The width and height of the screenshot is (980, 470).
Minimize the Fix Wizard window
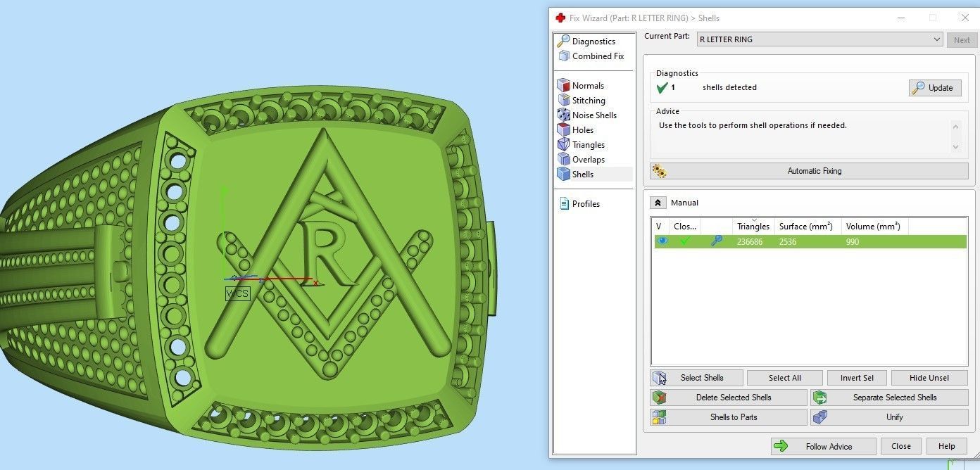(901, 18)
